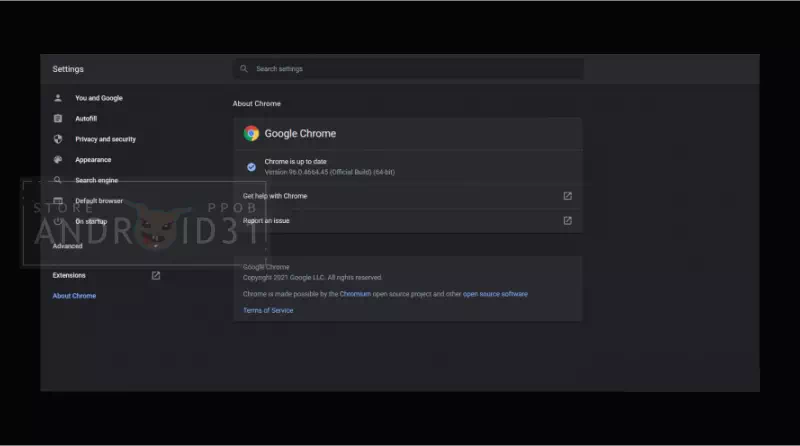Select Default browser in the sidebar

pyautogui.click(x=99, y=201)
